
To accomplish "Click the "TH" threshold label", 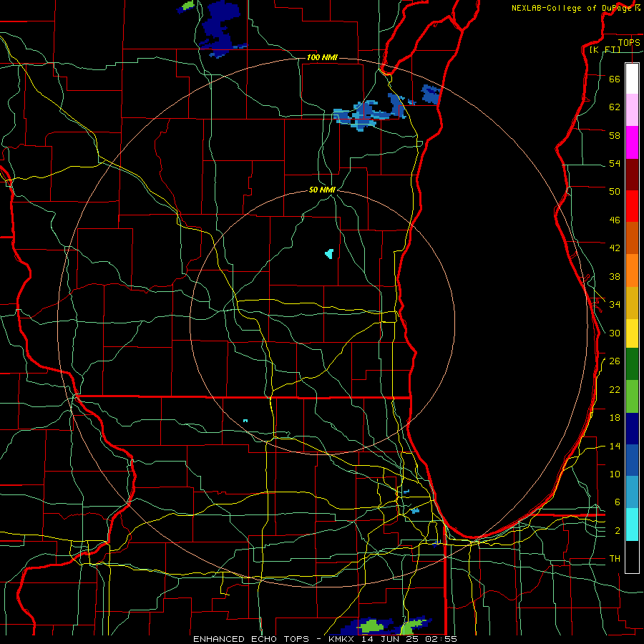I will 615,559.
